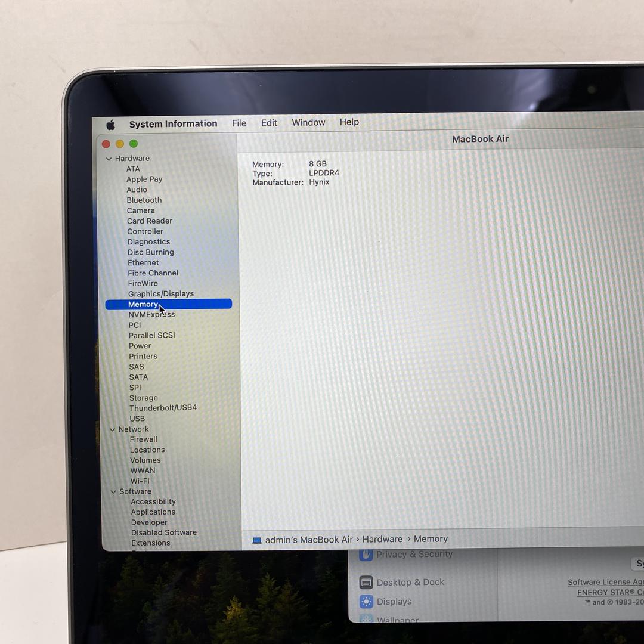Click the 8 GB memory value
The height and width of the screenshot is (644, 644).
[317, 164]
